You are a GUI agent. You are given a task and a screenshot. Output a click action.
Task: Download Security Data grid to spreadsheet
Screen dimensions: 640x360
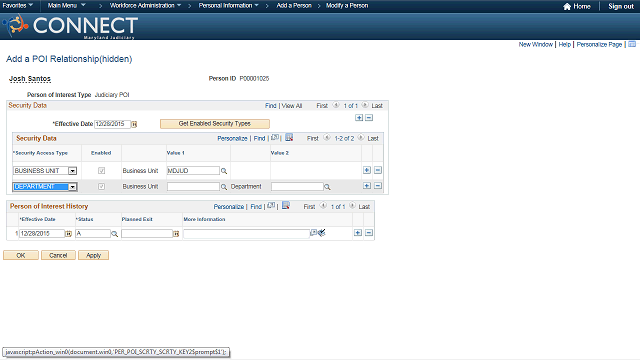[x=289, y=138]
